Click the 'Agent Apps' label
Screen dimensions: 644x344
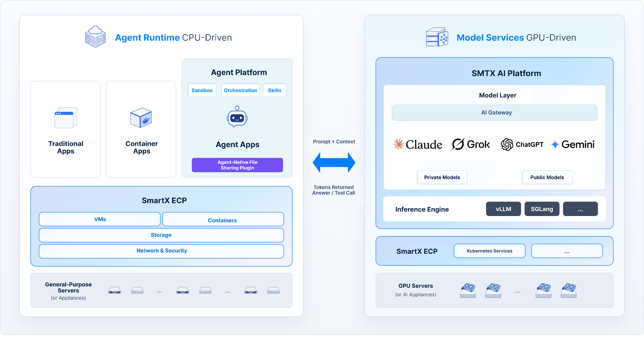click(x=237, y=144)
